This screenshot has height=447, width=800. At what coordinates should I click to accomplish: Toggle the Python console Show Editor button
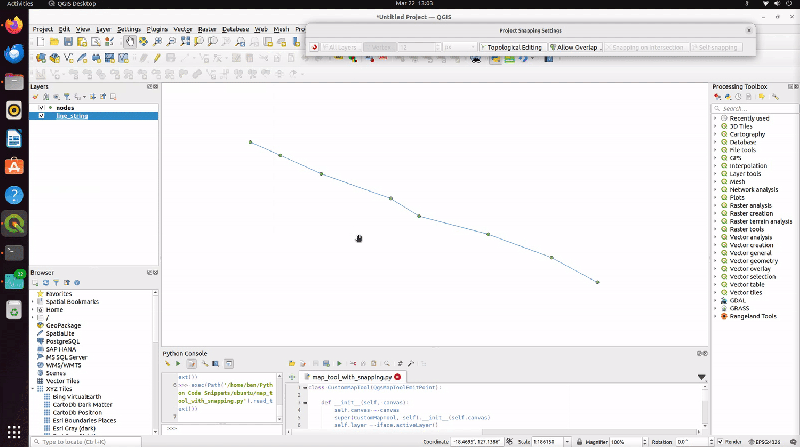pos(191,364)
